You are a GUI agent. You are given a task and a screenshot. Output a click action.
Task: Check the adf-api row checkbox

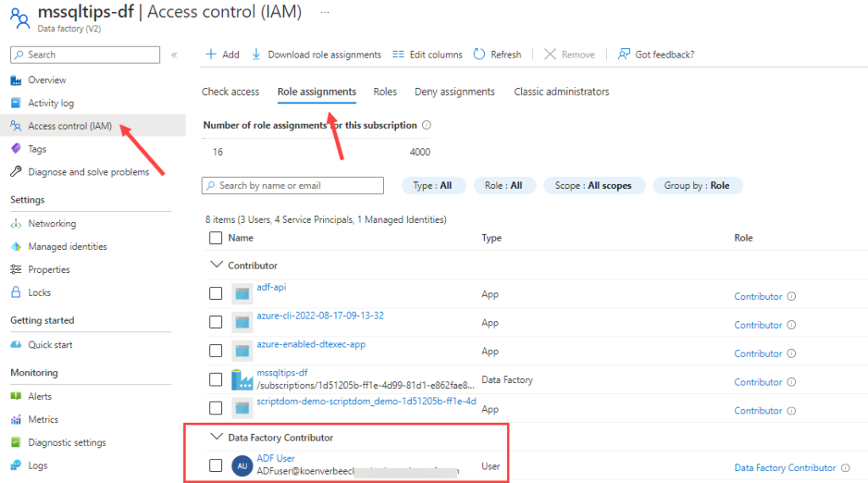216,294
